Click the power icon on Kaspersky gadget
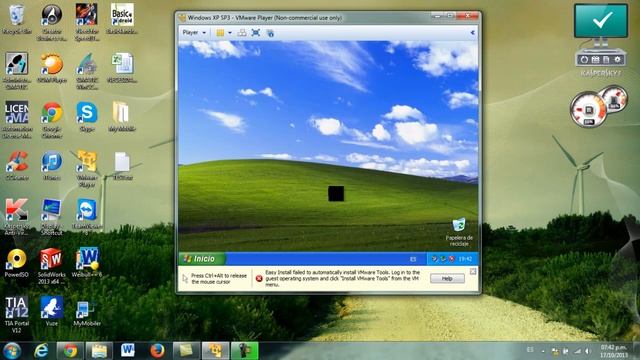The width and height of the screenshot is (640, 360). point(584,60)
